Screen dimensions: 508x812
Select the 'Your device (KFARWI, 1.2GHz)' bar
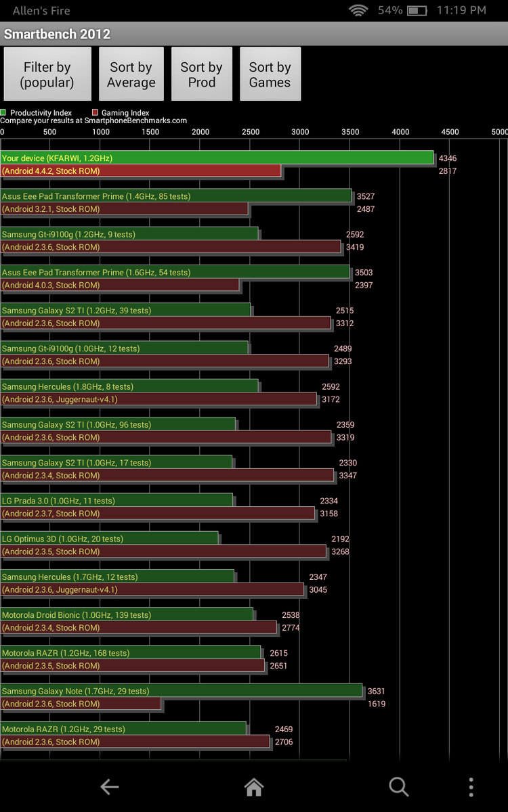click(x=217, y=158)
